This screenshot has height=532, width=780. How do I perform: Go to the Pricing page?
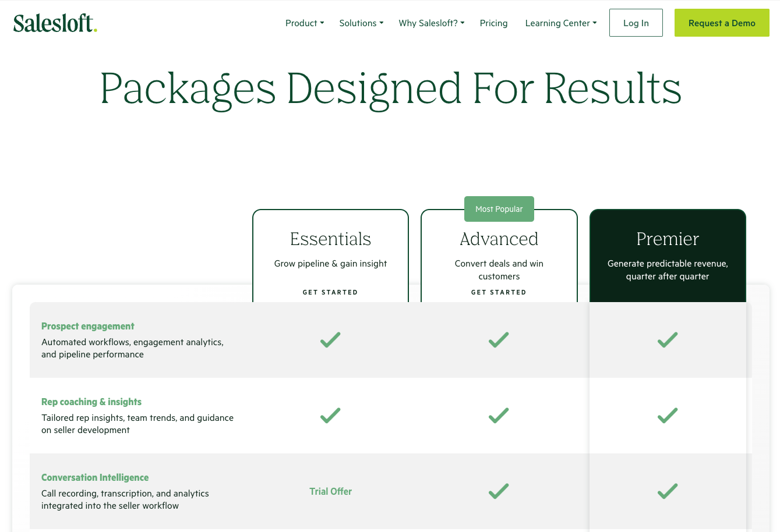(493, 23)
